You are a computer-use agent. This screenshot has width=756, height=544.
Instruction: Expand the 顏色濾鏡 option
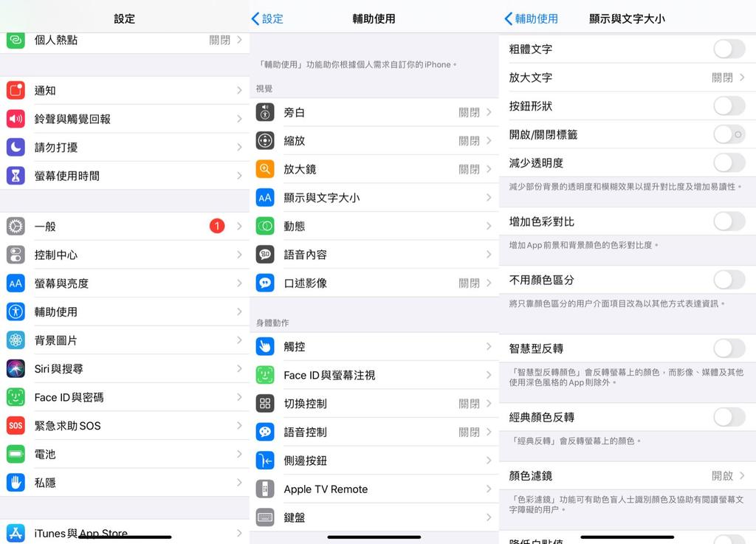(x=742, y=475)
